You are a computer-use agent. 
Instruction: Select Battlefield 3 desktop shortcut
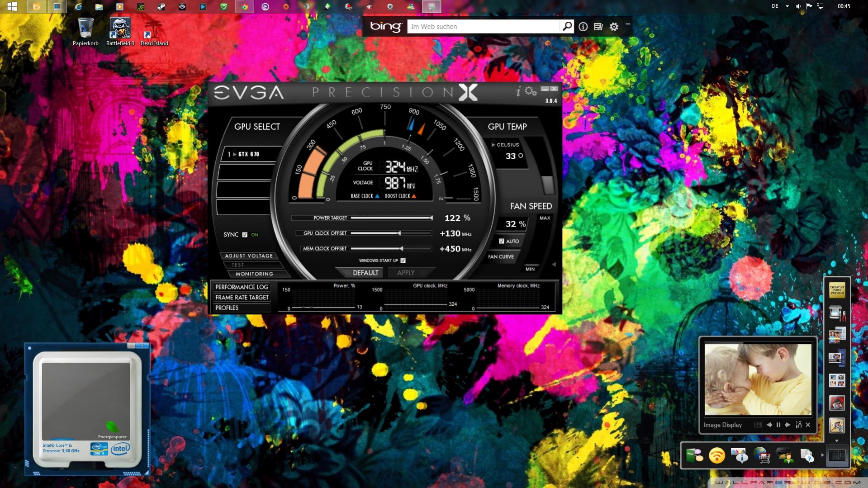[x=120, y=32]
